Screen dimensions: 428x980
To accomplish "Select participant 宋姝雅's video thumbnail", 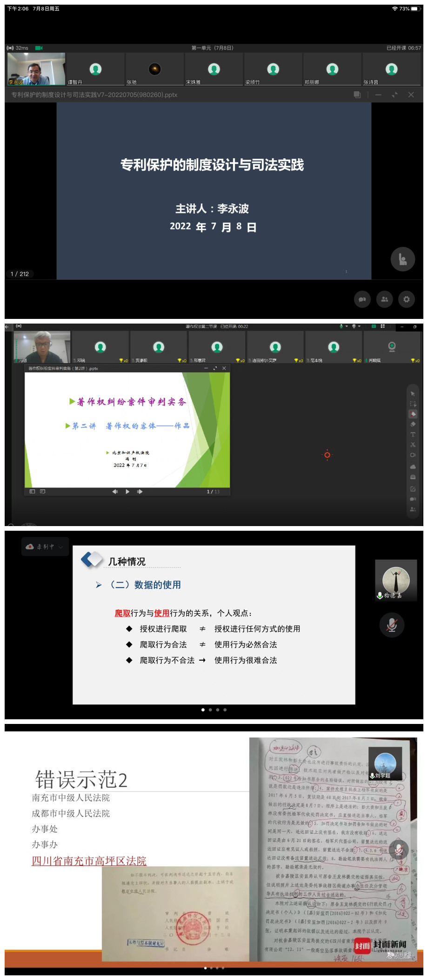I will pyautogui.click(x=214, y=69).
